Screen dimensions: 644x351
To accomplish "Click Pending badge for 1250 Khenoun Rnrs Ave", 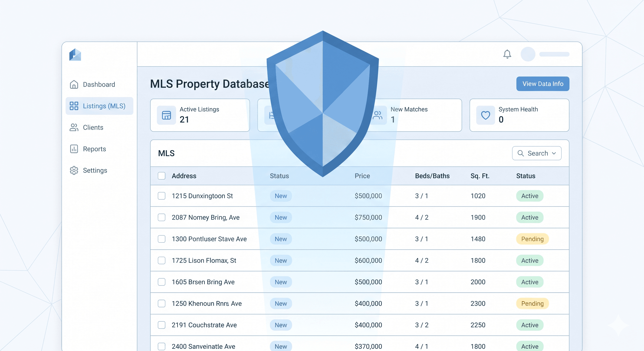I will point(532,303).
